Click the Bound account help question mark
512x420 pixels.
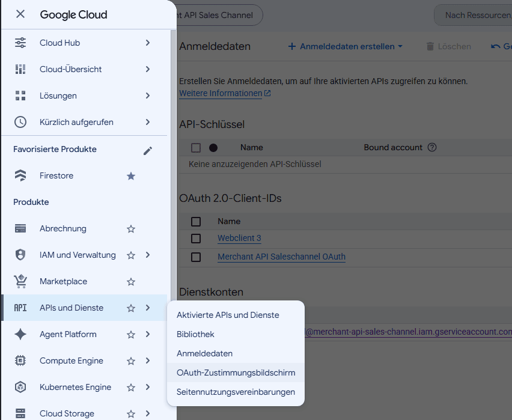pyautogui.click(x=432, y=147)
